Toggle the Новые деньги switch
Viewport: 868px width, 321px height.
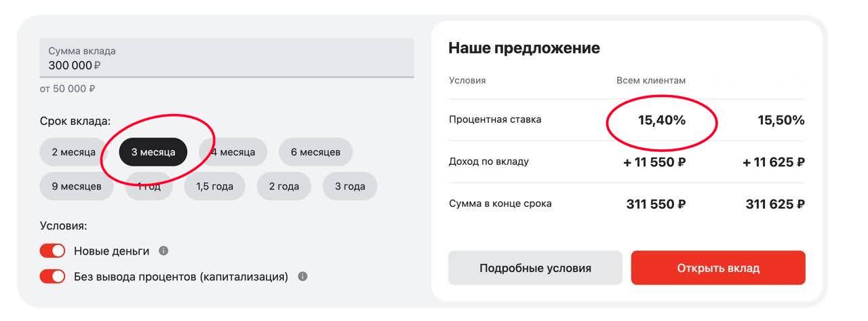point(52,251)
